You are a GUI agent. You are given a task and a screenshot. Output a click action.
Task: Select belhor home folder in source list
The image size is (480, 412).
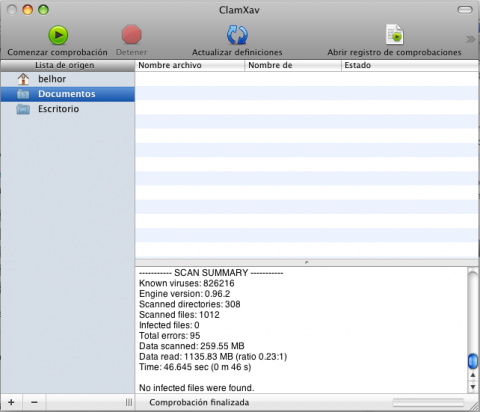[x=68, y=79]
